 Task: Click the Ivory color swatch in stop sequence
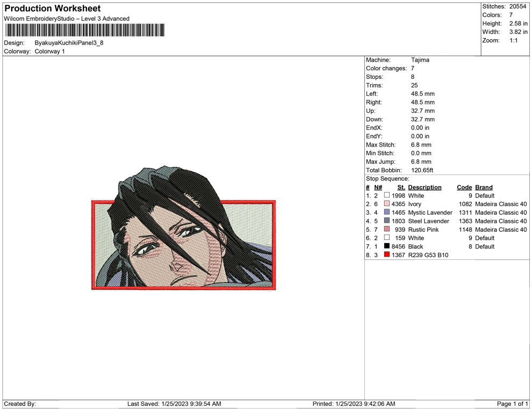tap(387, 203)
